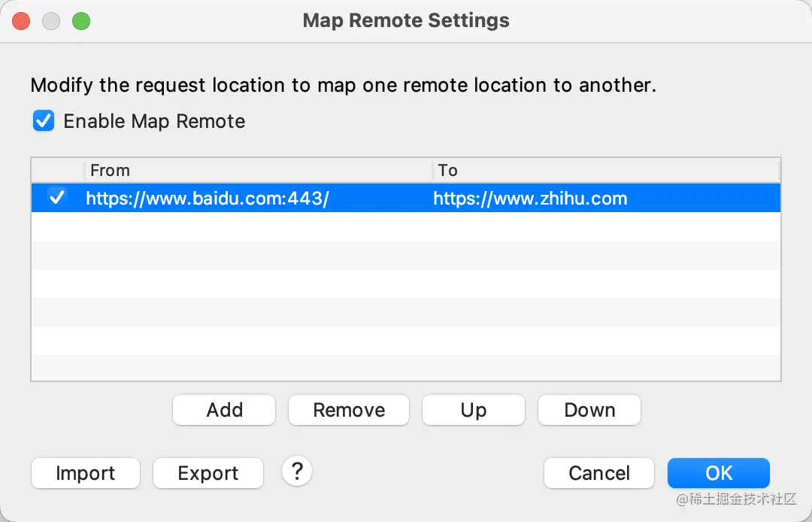Close the dialog with the red button

(x=21, y=21)
